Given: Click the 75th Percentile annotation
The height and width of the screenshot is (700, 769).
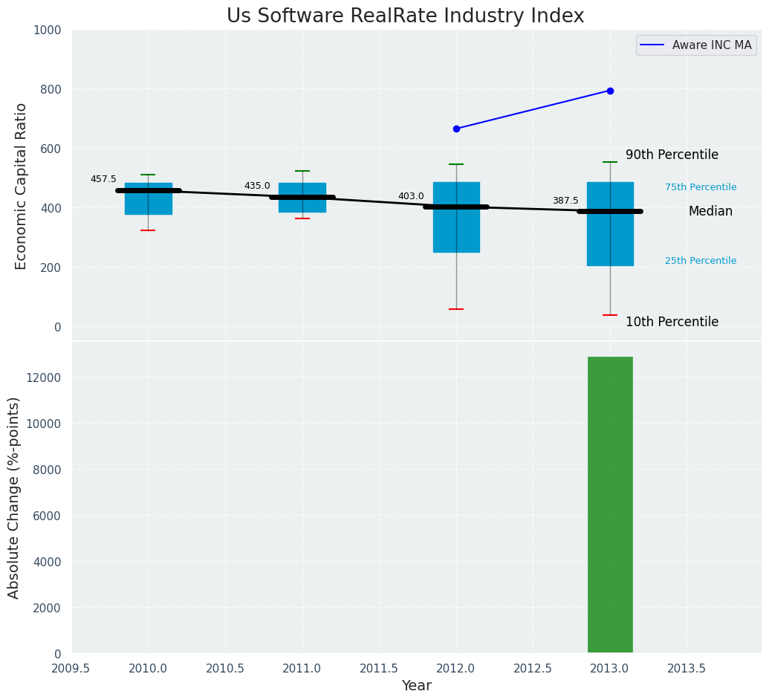Looking at the screenshot, I should click(x=701, y=187).
